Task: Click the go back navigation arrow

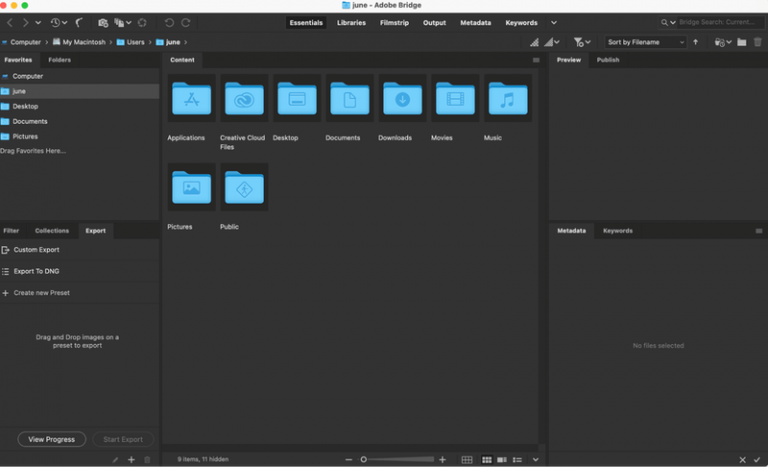Action: pos(10,22)
